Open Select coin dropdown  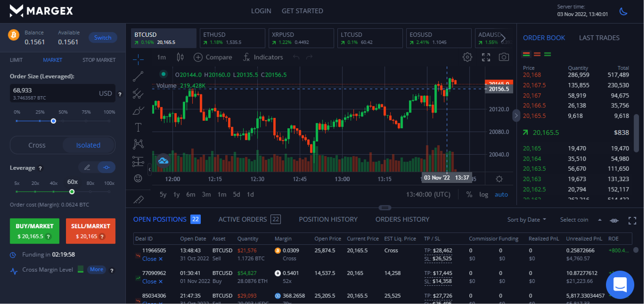[x=581, y=219]
